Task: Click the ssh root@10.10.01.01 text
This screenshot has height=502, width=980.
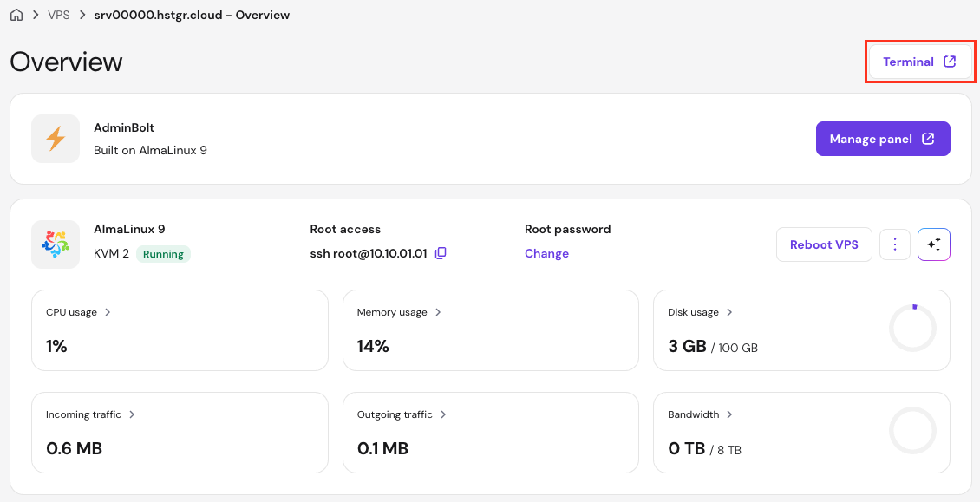Action: (368, 253)
